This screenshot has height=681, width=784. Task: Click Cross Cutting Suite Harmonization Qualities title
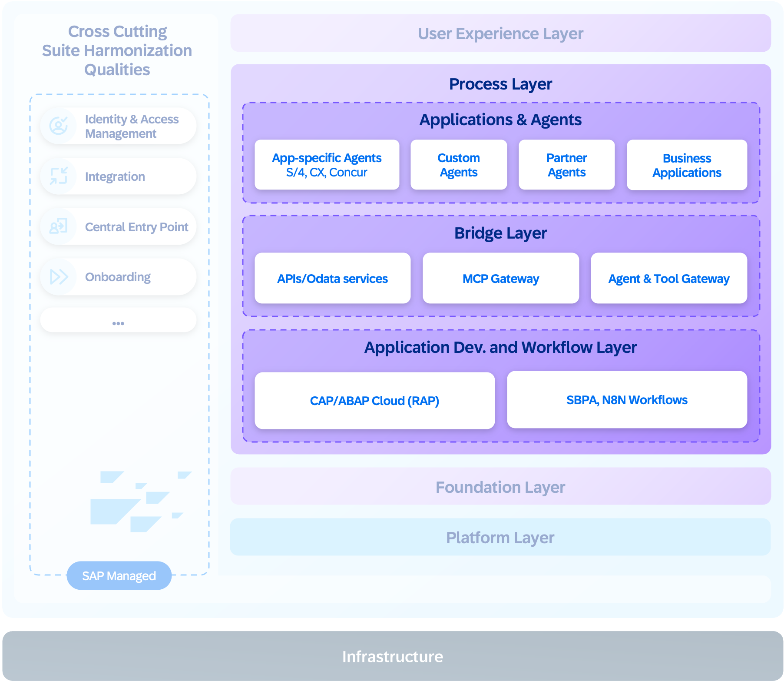pos(117,50)
